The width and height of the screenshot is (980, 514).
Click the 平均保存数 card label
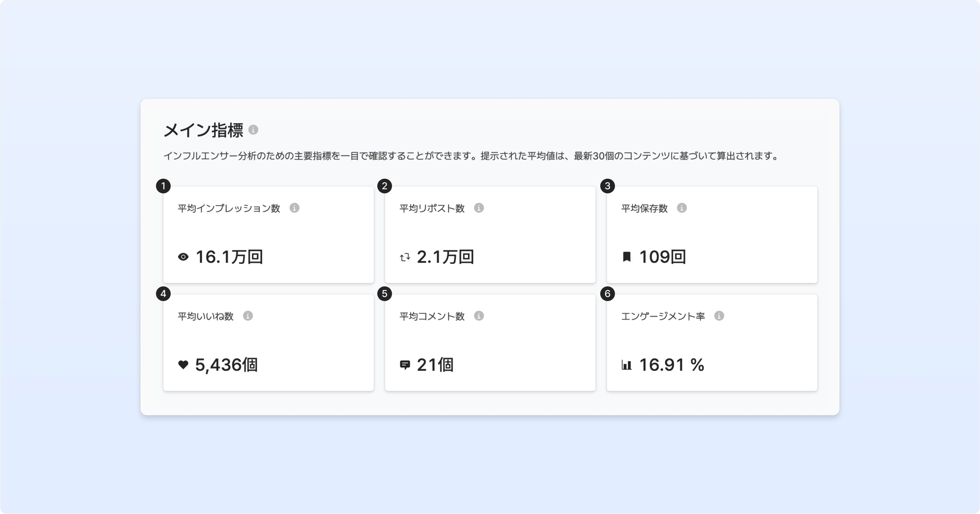point(644,208)
